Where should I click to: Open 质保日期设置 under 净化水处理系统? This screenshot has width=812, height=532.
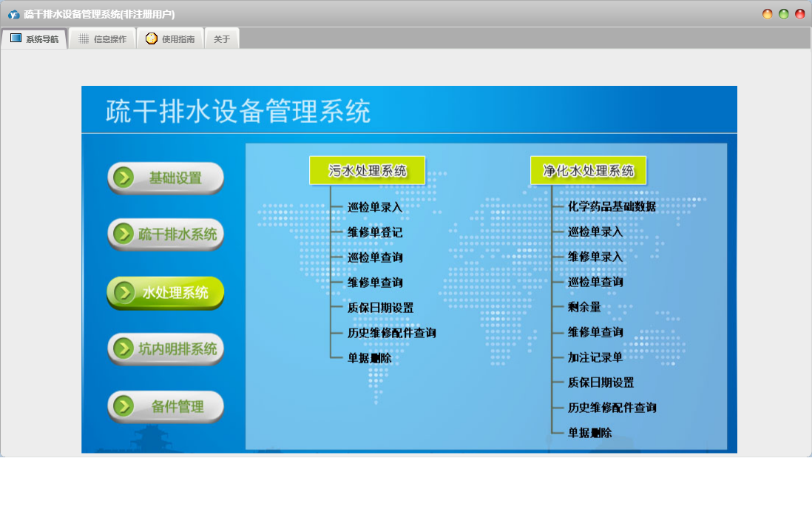[x=601, y=383]
